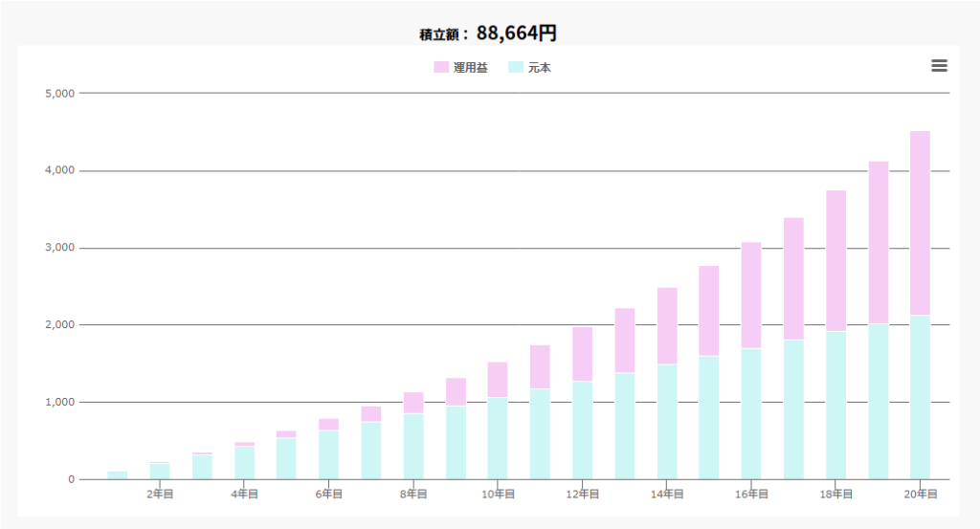Click the pink 運用益 legend color swatch
Screen dimensions: 980x529
(x=441, y=68)
